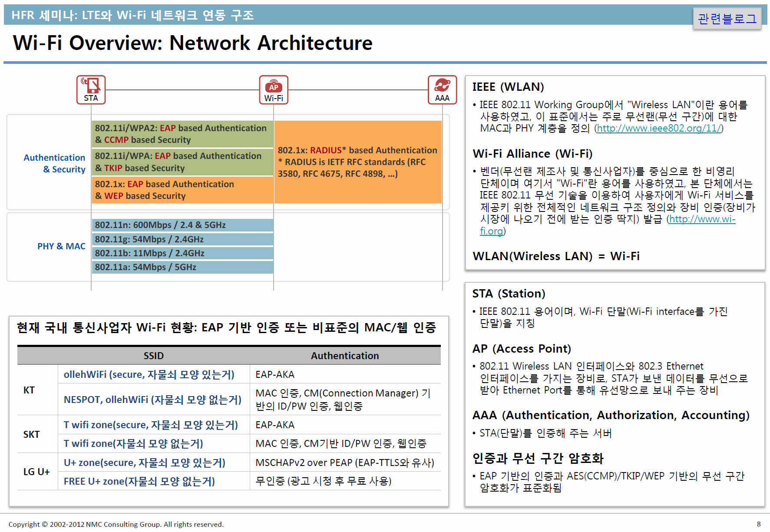The height and width of the screenshot is (532, 770).
Task: Open the ieee802.org/11 link
Action: (x=659, y=128)
